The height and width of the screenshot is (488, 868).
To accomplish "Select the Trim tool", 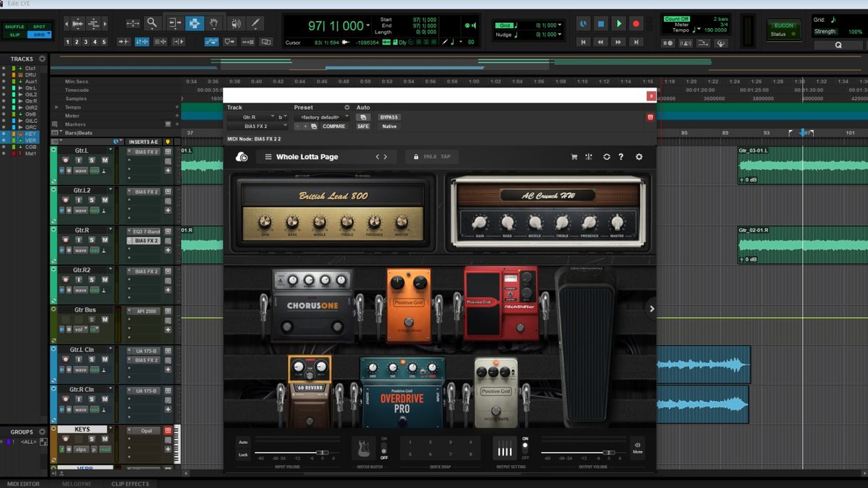I will 174,23.
